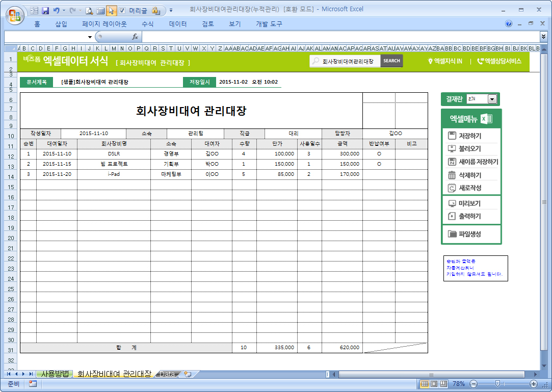Click the 저장하기 button
Image resolution: width=552 pixels, height=392 pixels.
[470, 136]
